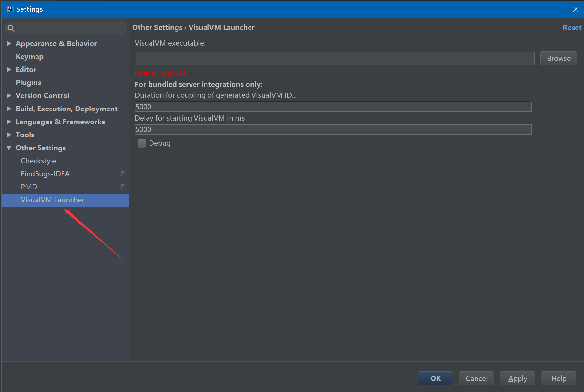Click the PMD project-level copy icon

pos(123,187)
